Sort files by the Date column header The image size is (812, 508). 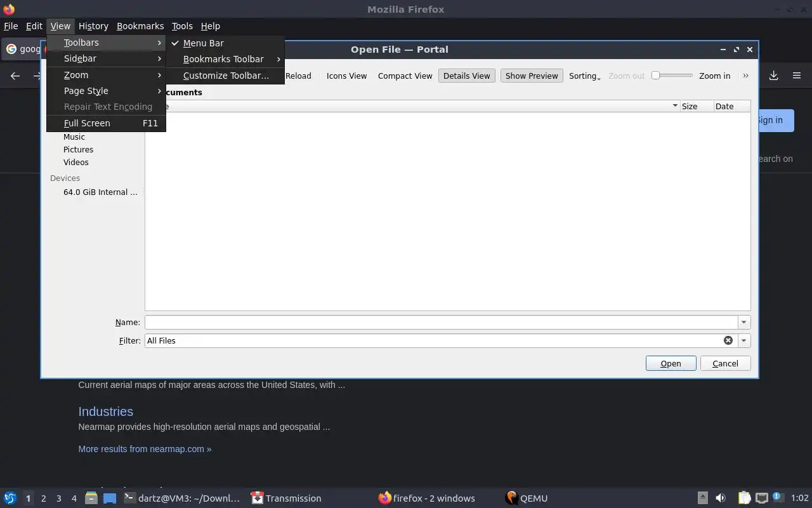click(732, 106)
